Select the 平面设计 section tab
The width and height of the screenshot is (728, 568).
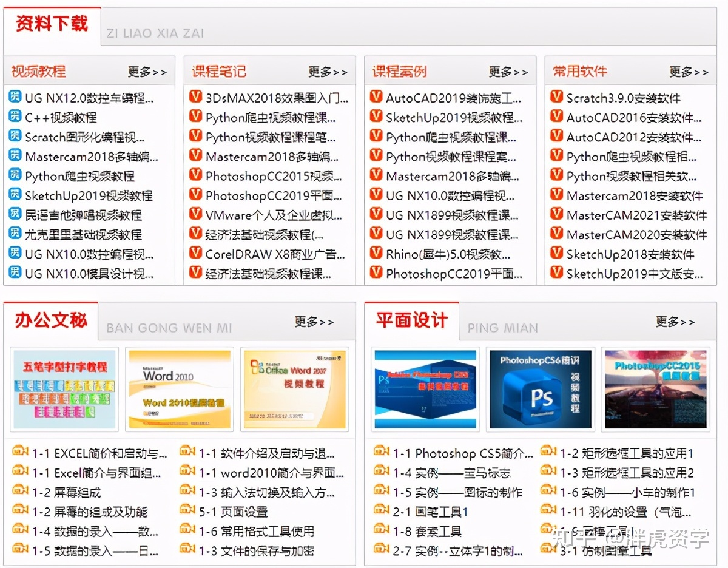pos(410,320)
